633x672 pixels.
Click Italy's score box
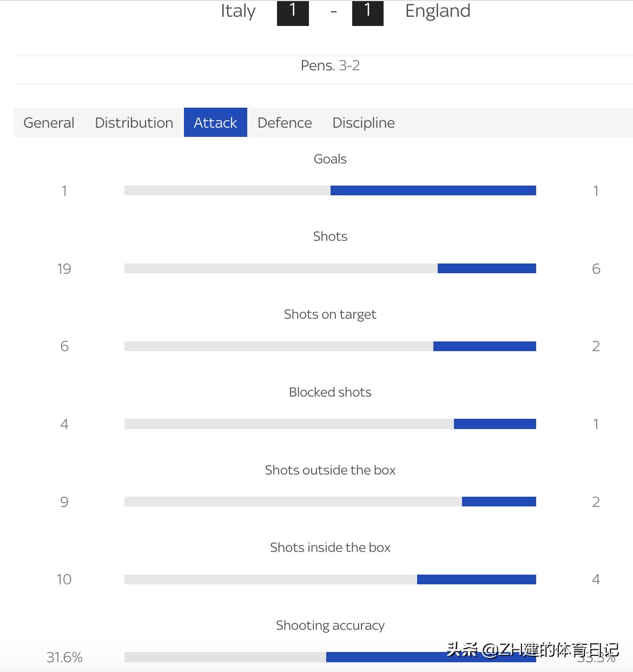[293, 12]
